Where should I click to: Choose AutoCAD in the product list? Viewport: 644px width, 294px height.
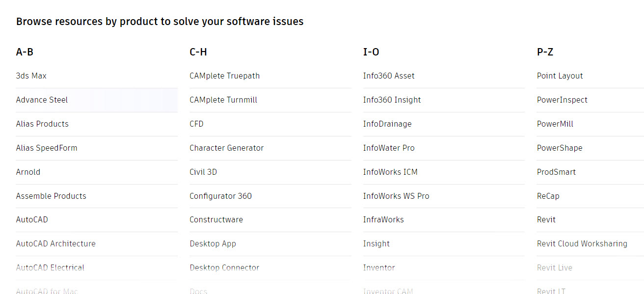pyautogui.click(x=32, y=219)
